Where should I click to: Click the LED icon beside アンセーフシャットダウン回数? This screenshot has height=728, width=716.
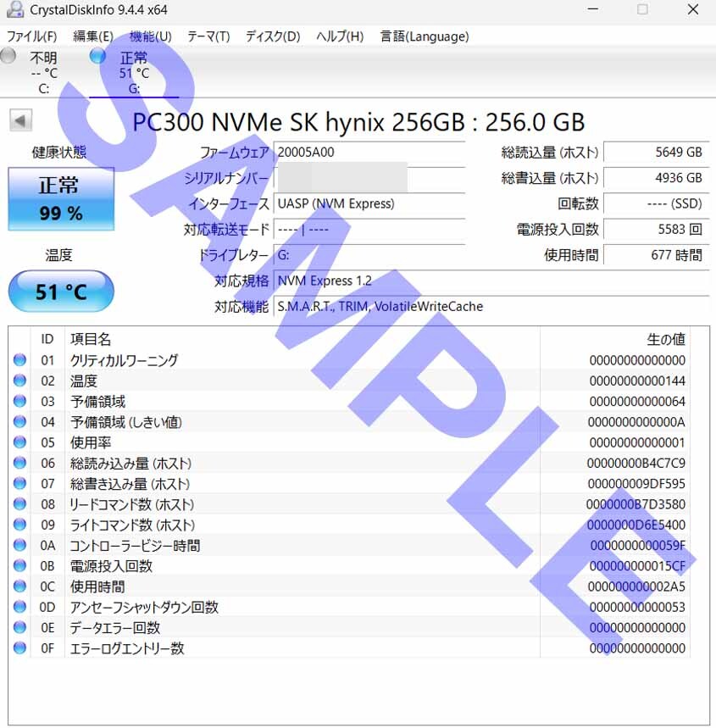click(21, 607)
